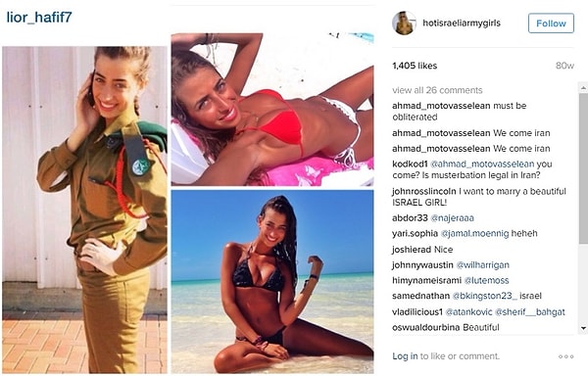Expand view all 26 comments
The height and width of the screenshot is (376, 588).
pos(437,90)
